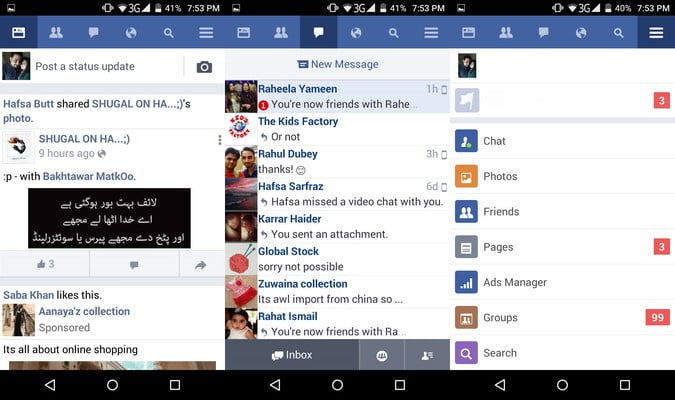Open Bakhtawar MatkOo profile link
This screenshot has width=675, height=400.
coord(89,176)
